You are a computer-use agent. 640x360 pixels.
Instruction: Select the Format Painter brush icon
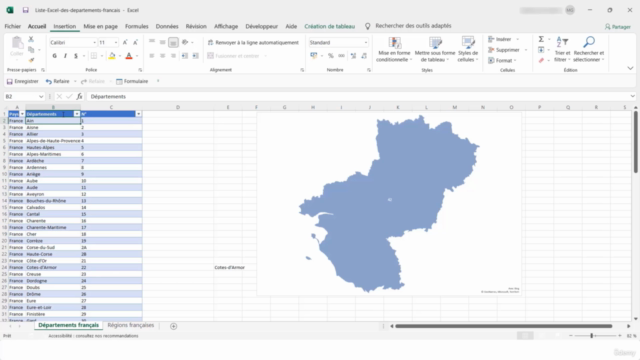click(31, 60)
